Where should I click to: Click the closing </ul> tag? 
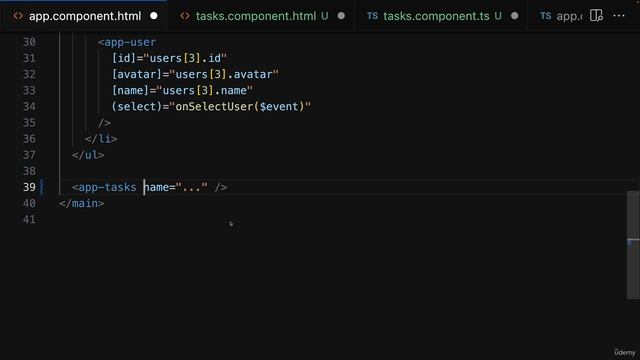tap(88, 155)
